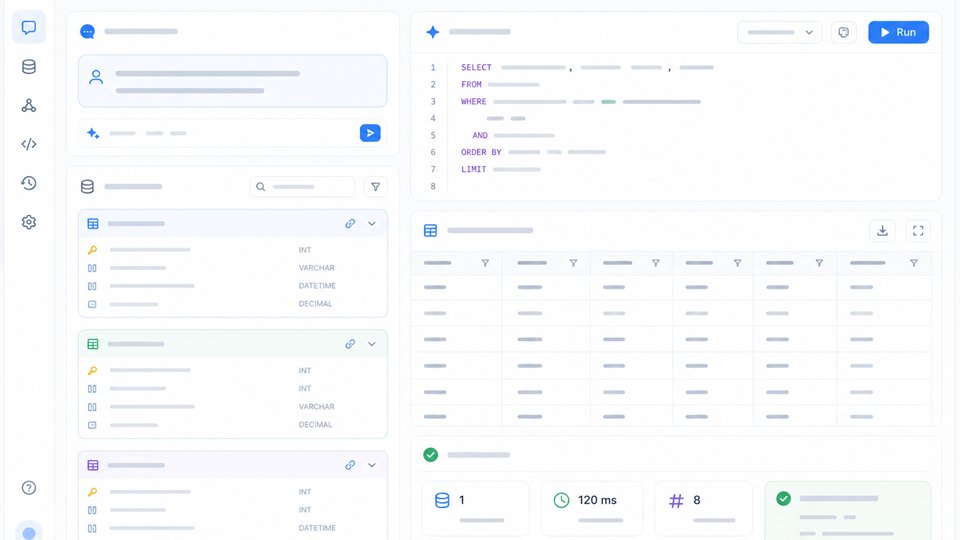This screenshot has height=540, width=960.
Task: Click VARCHAR type in green table card
Action: click(317, 407)
